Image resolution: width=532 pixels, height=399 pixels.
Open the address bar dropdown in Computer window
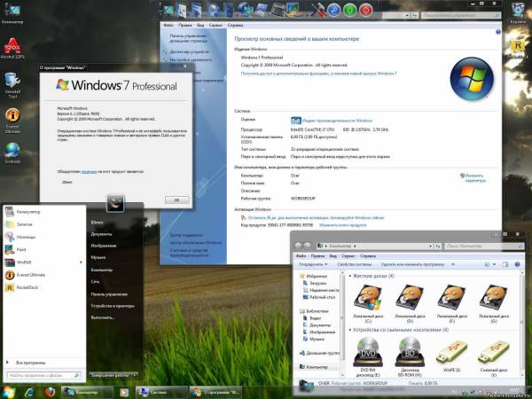(x=431, y=246)
